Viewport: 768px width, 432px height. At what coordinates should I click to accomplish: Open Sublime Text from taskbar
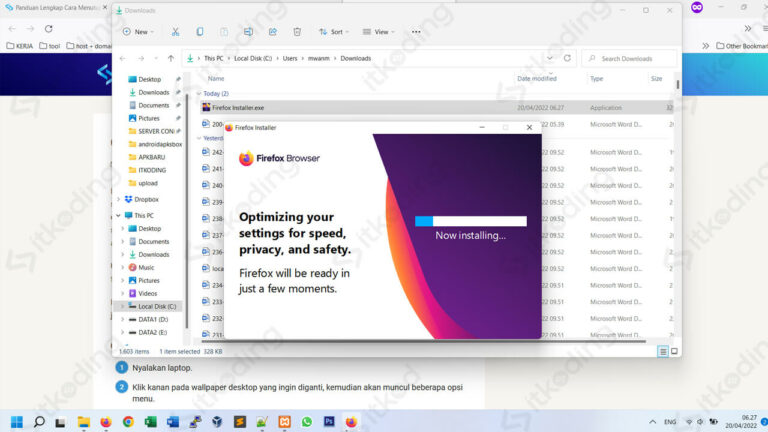[x=240, y=422]
